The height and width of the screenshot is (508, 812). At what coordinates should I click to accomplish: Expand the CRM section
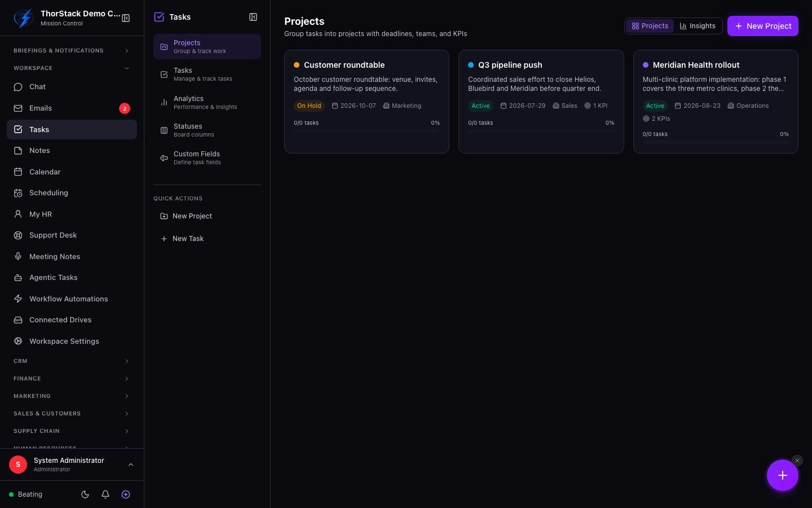coord(72,361)
